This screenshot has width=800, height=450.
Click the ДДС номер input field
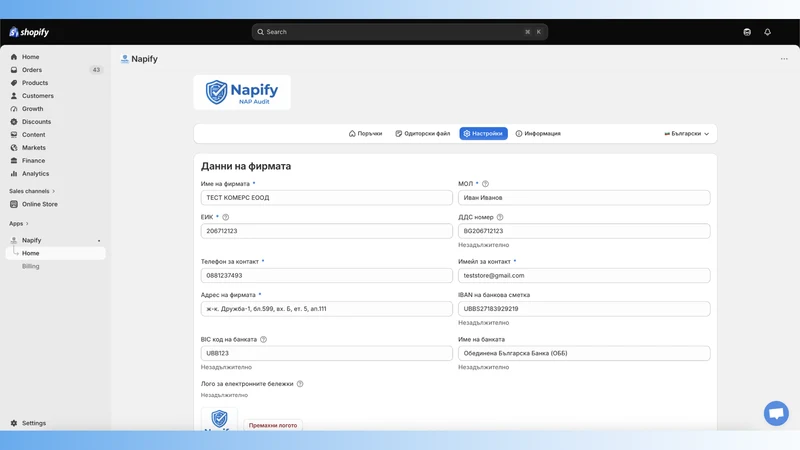584,231
